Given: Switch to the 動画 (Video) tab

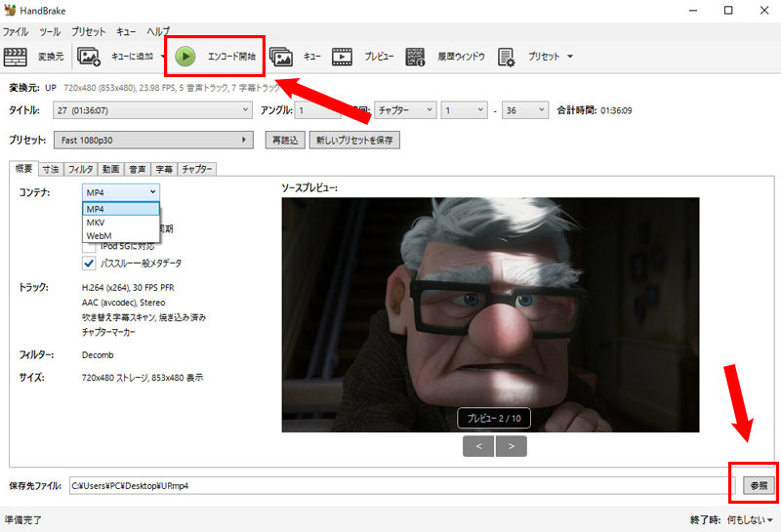Looking at the screenshot, I should click(x=110, y=170).
